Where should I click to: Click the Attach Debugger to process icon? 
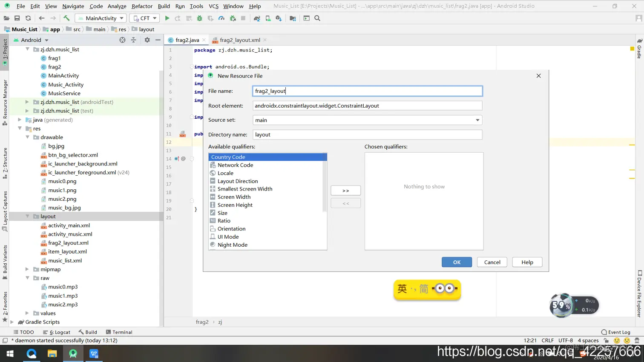[233, 18]
